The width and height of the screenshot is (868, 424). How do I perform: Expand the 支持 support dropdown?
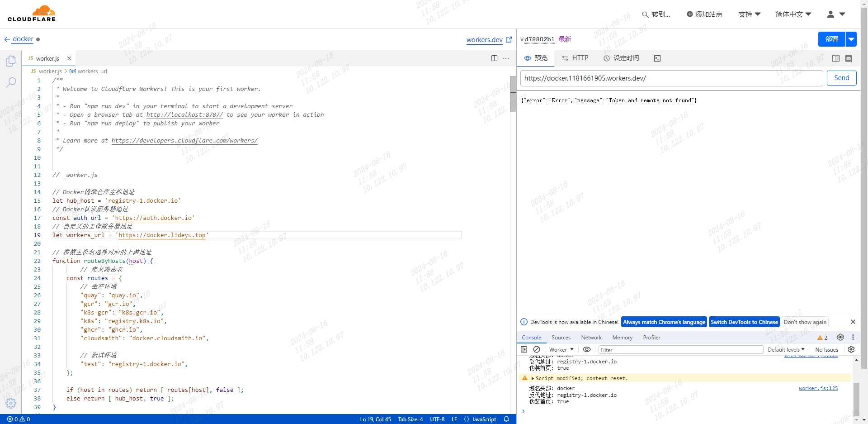pos(750,14)
